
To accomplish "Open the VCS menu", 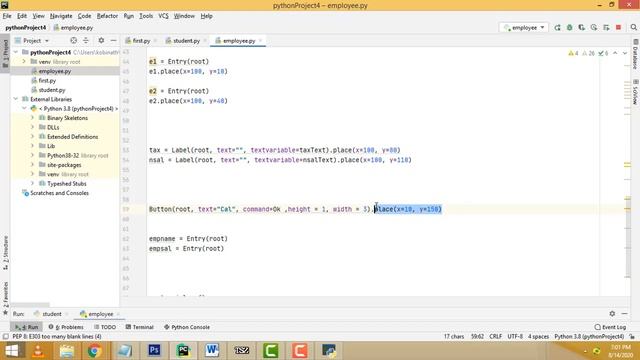I will (163, 16).
